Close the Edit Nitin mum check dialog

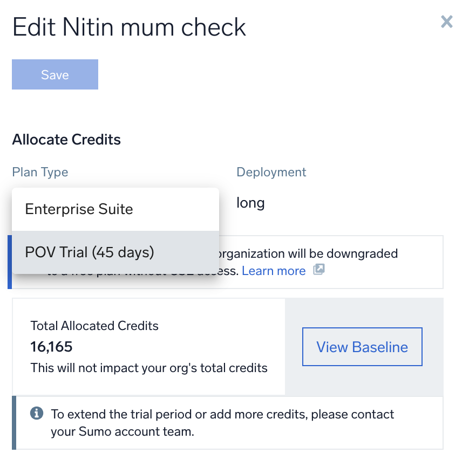coord(446,22)
